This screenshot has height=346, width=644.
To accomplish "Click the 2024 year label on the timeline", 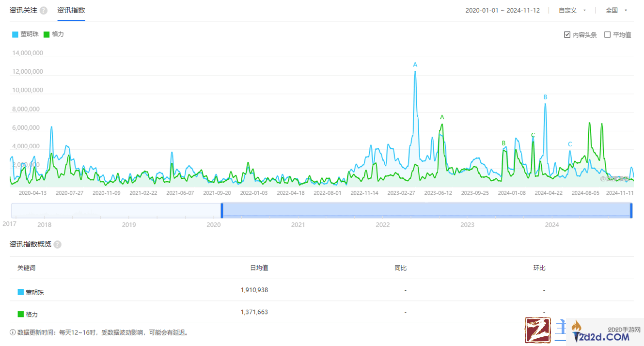I will [552, 225].
